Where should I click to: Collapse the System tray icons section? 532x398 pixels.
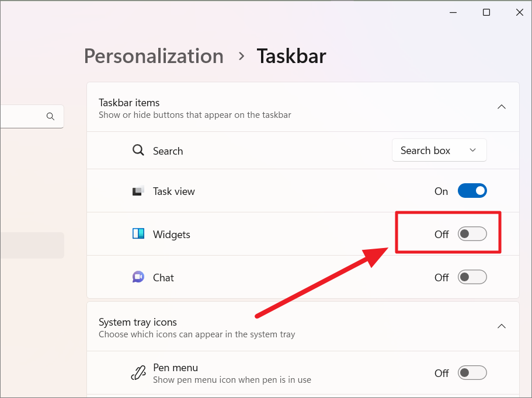pos(502,326)
